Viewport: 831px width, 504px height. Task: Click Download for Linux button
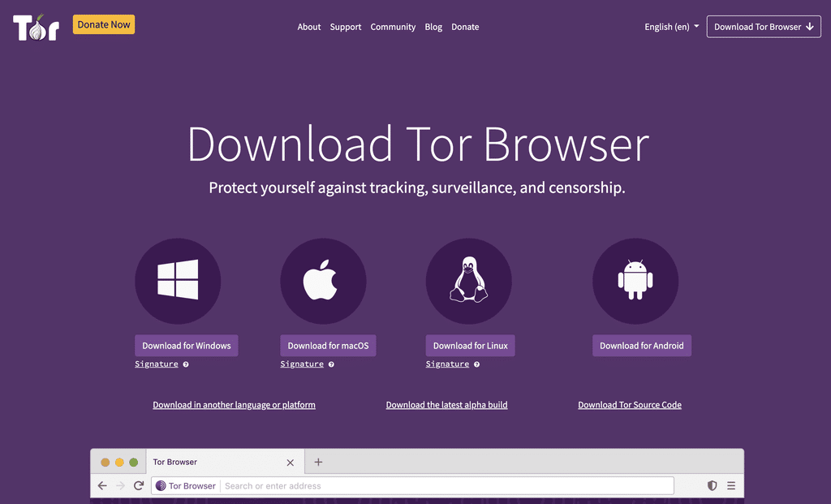pyautogui.click(x=470, y=346)
